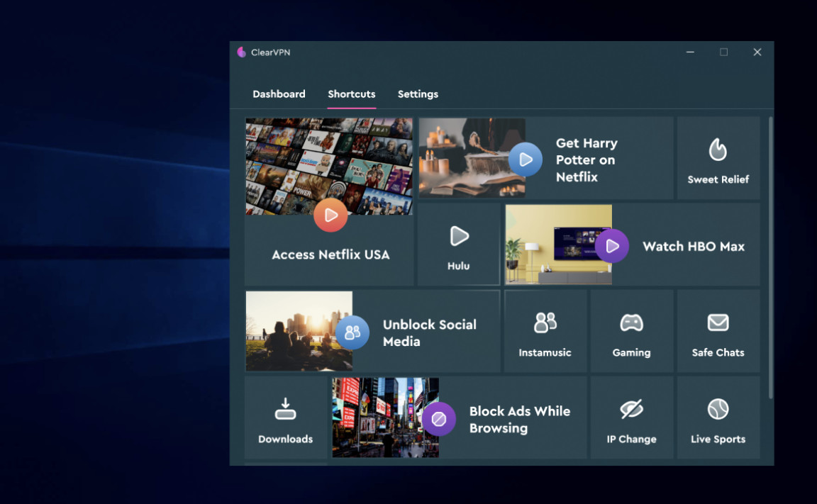Click the purple block icon for ad blocking

[x=439, y=419]
